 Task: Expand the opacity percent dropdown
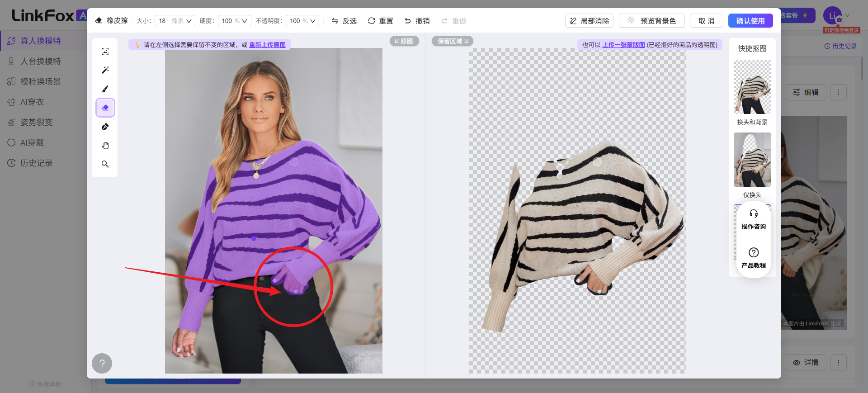pyautogui.click(x=302, y=21)
